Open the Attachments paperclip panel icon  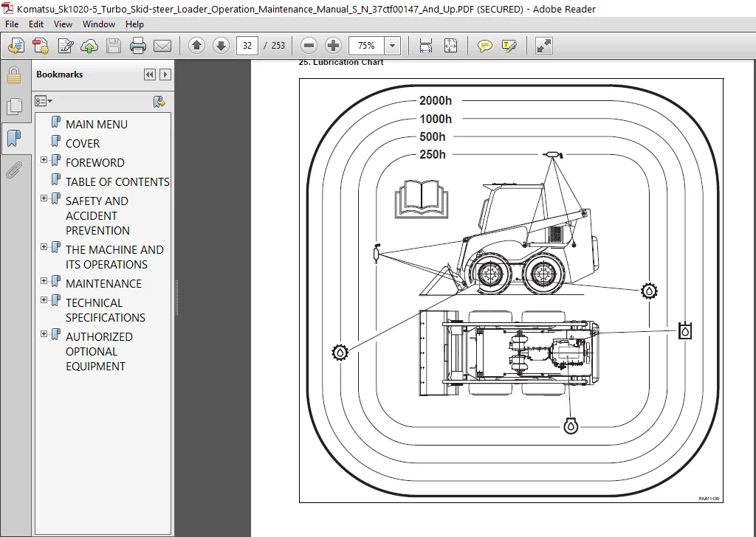(x=14, y=170)
